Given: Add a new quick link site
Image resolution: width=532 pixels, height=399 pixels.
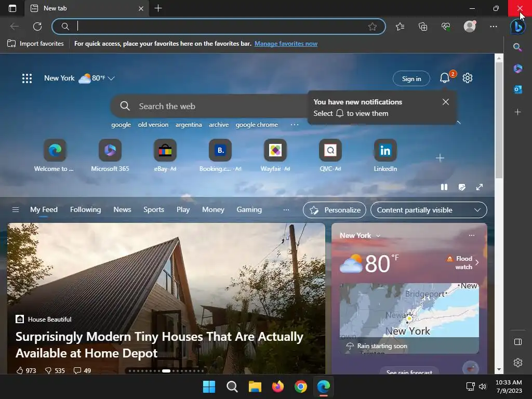Looking at the screenshot, I should tap(440, 158).
